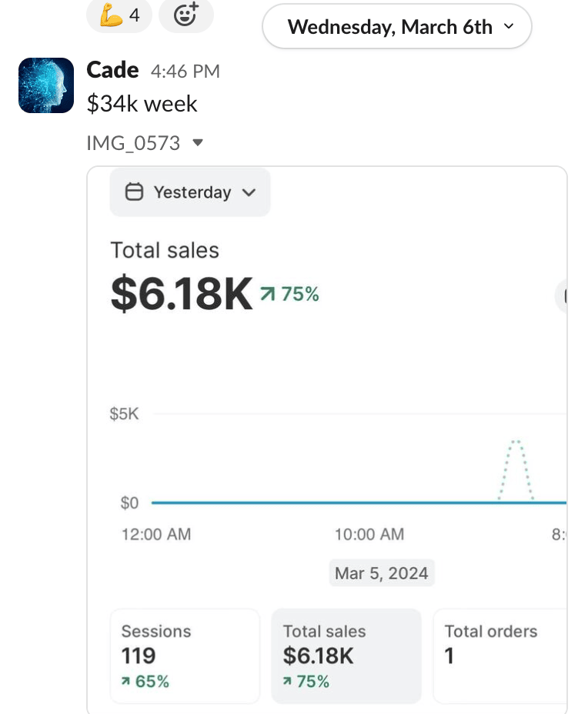Click the Cade username link
The height and width of the screenshot is (714, 588).
click(x=112, y=71)
